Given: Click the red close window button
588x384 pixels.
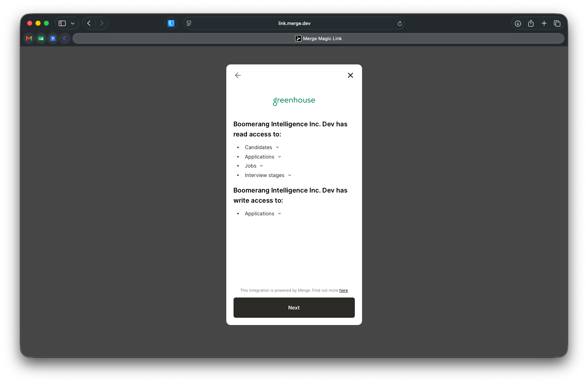Looking at the screenshot, I should coord(30,23).
